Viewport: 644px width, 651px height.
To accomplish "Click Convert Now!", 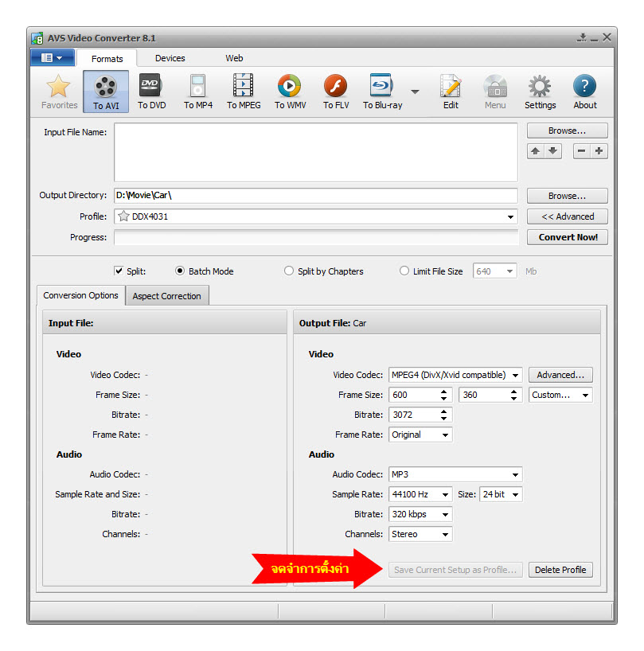I will click(x=568, y=237).
